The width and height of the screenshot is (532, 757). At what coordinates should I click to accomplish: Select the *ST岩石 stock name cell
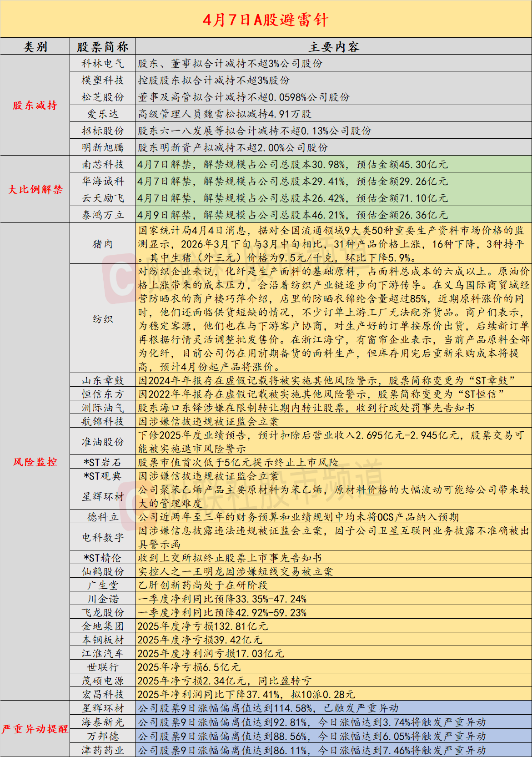103,462
